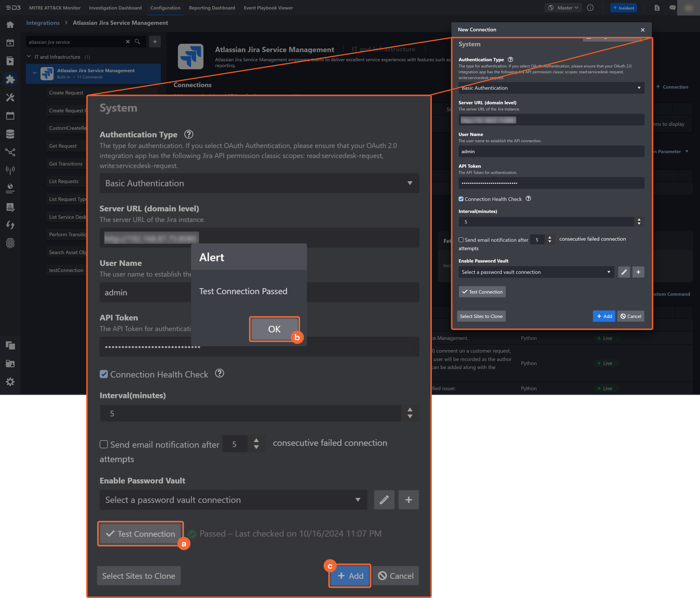Click the gear settings icon in sidebar
Viewport: 700px width, 598px height.
(10, 382)
